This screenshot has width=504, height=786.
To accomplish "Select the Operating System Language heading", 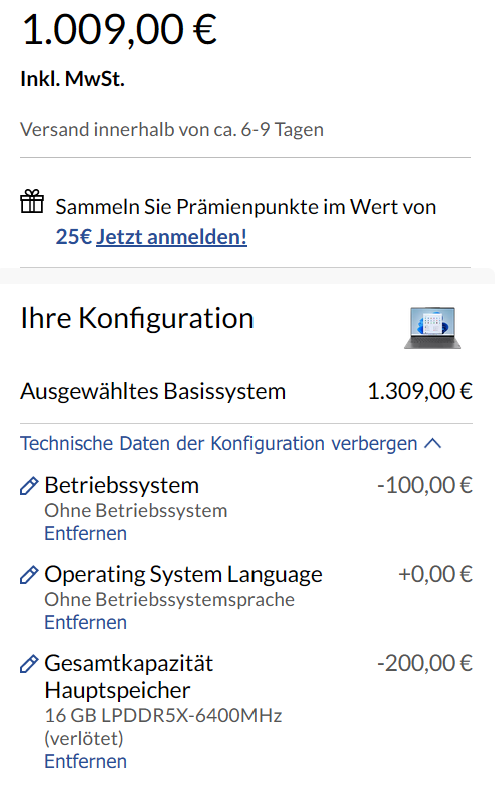I will [x=183, y=574].
